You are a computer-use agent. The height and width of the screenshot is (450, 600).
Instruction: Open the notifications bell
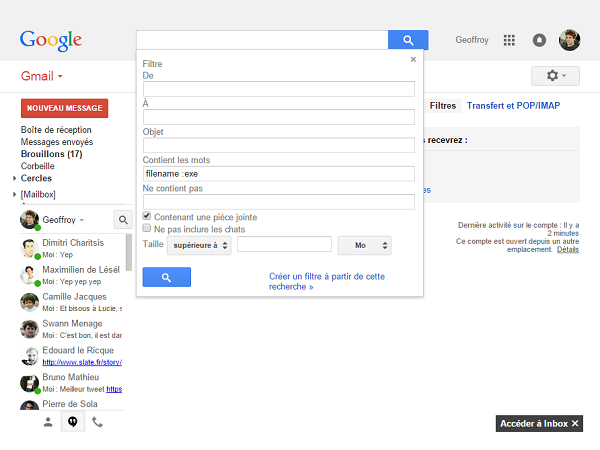point(539,40)
